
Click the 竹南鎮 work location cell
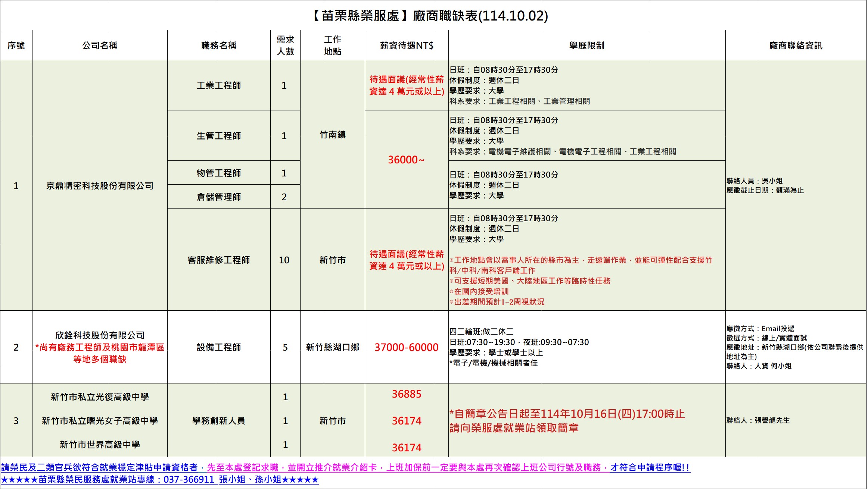(332, 135)
